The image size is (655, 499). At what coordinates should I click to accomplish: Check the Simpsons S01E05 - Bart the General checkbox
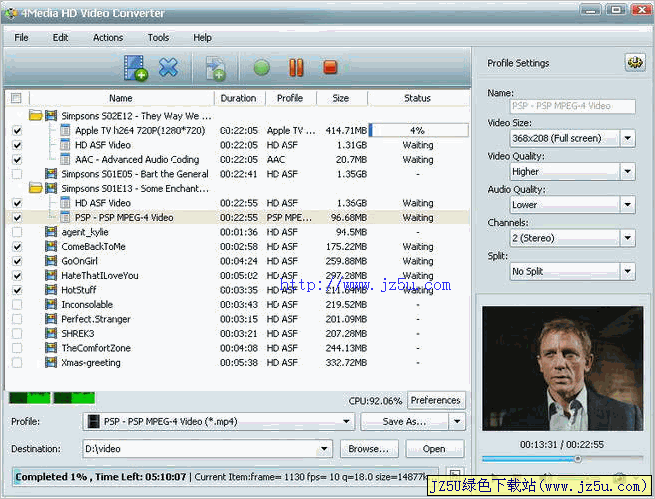pyautogui.click(x=17, y=174)
